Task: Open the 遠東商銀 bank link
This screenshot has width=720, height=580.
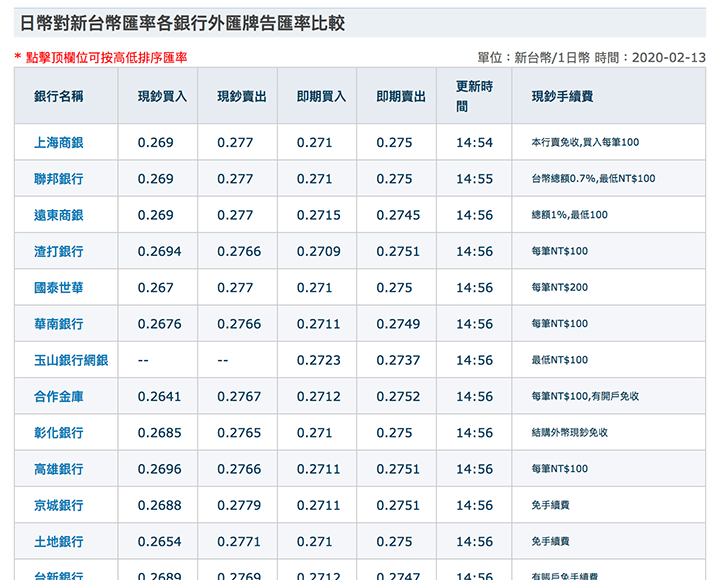Action: tap(59, 215)
